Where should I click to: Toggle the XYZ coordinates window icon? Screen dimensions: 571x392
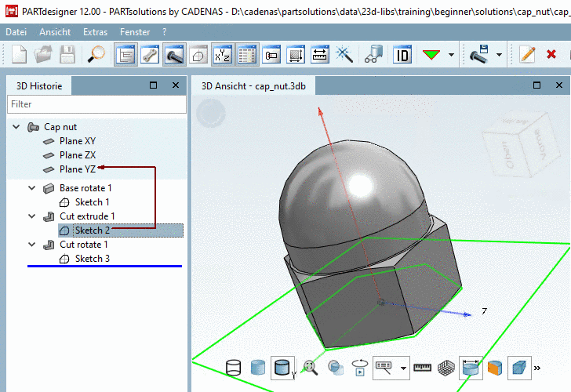coord(223,55)
